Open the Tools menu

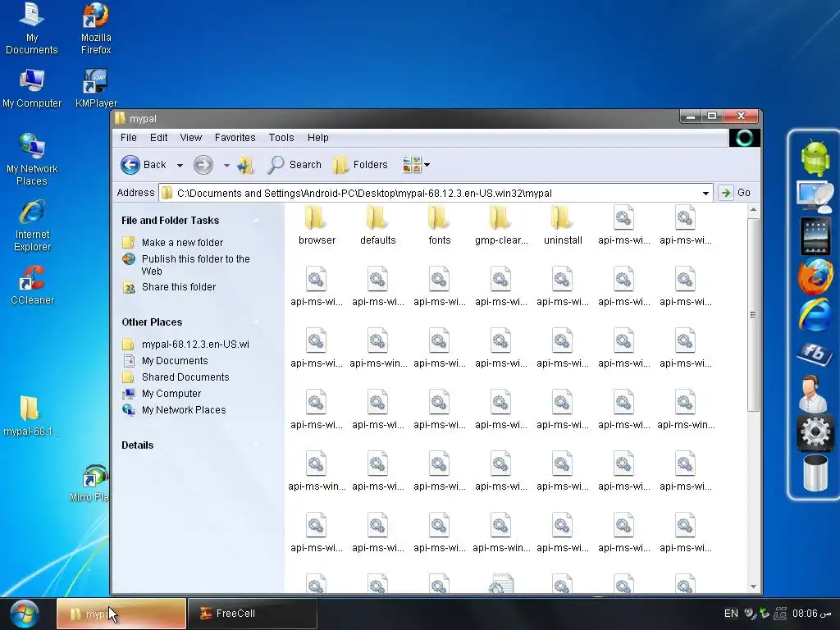(281, 138)
